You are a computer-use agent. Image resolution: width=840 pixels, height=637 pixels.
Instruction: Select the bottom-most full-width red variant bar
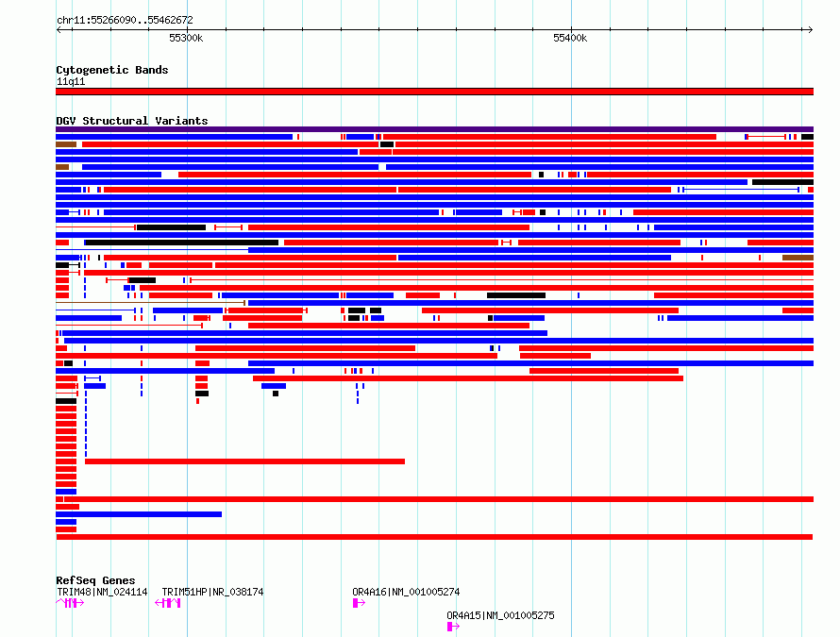(x=434, y=537)
